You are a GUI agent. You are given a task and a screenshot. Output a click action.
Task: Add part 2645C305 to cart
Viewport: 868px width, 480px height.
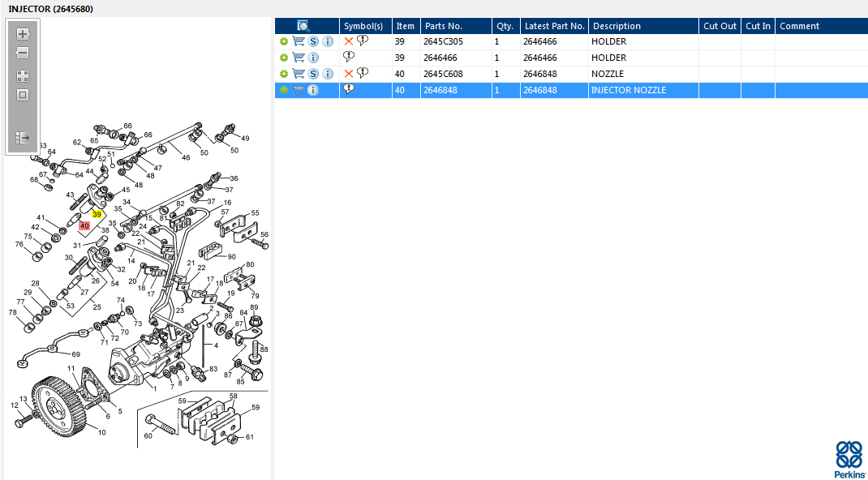tap(299, 41)
